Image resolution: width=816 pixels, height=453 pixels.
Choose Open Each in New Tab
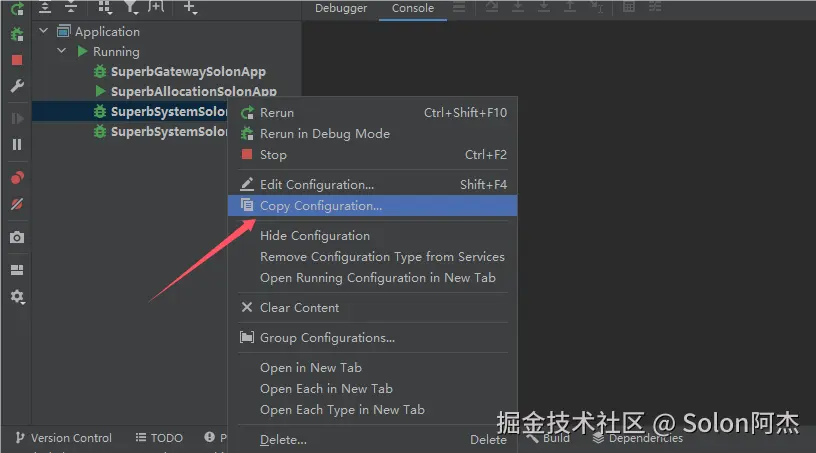(373, 388)
